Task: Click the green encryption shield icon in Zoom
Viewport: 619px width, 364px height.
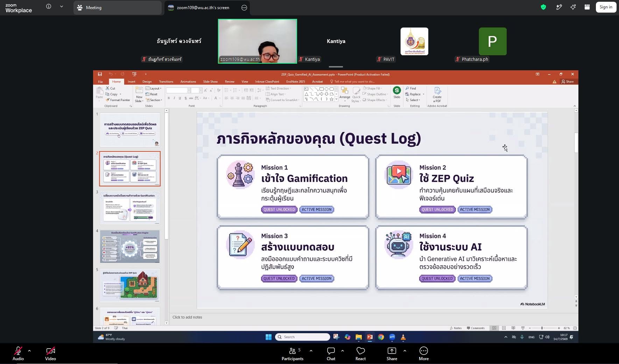Action: tap(543, 7)
